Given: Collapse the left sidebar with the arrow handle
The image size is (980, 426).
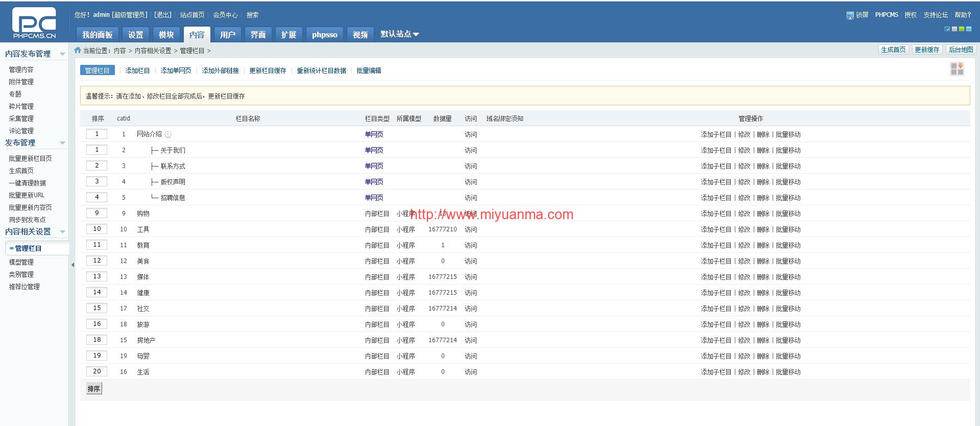Looking at the screenshot, I should click(x=73, y=265).
